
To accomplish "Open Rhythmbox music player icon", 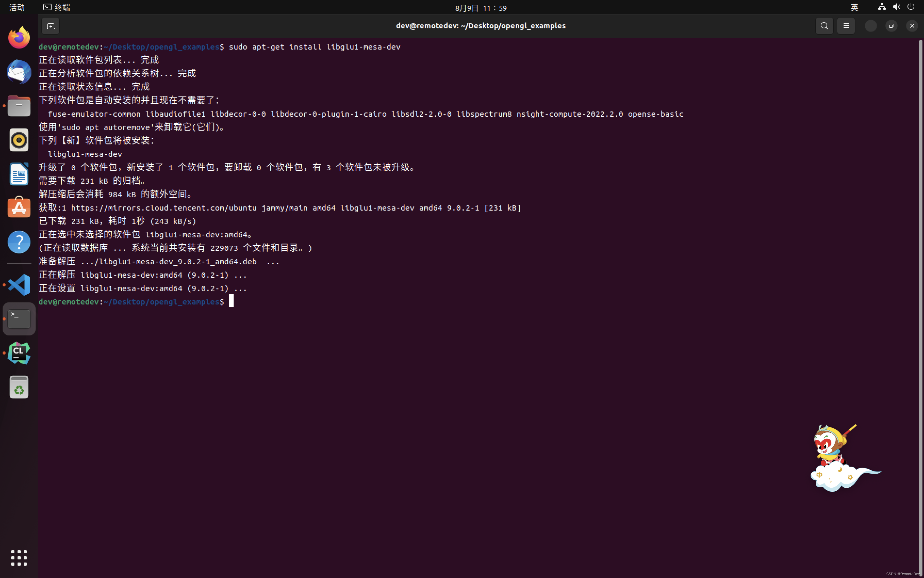I will (19, 140).
